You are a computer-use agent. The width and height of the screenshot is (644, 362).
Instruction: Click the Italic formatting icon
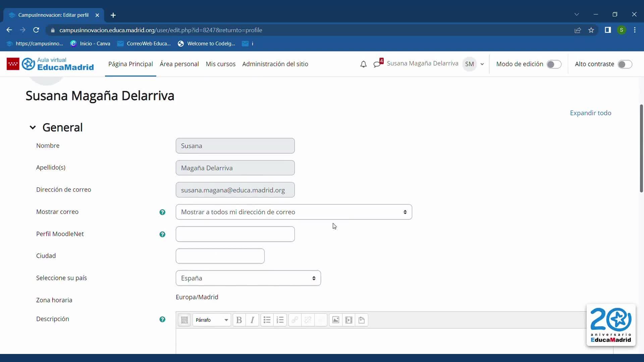click(x=252, y=320)
